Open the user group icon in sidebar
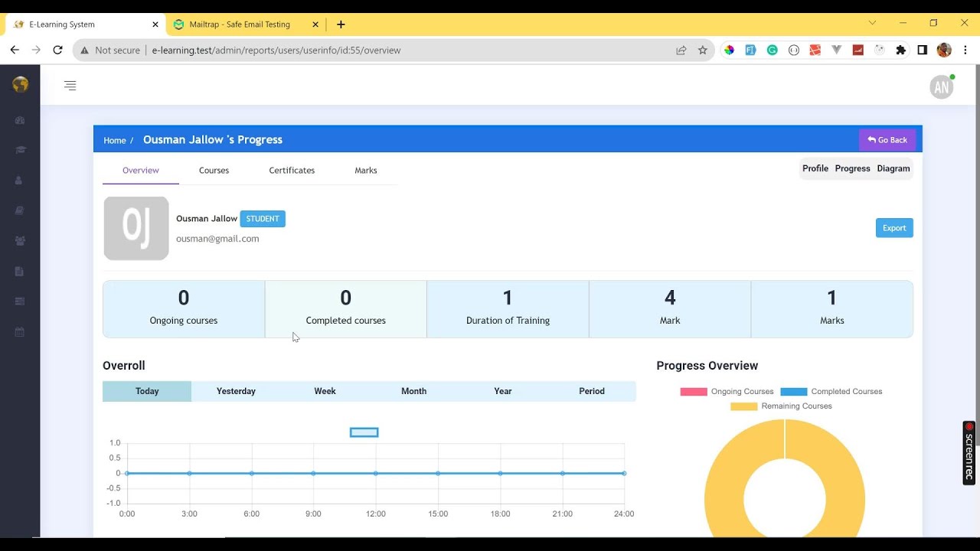The width and height of the screenshot is (980, 551). pos(20,240)
